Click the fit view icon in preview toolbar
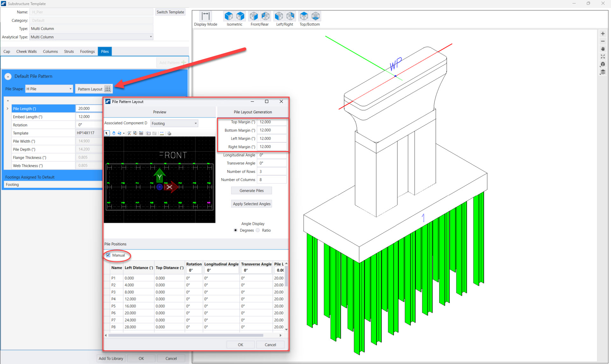The image size is (611, 364). click(x=141, y=133)
